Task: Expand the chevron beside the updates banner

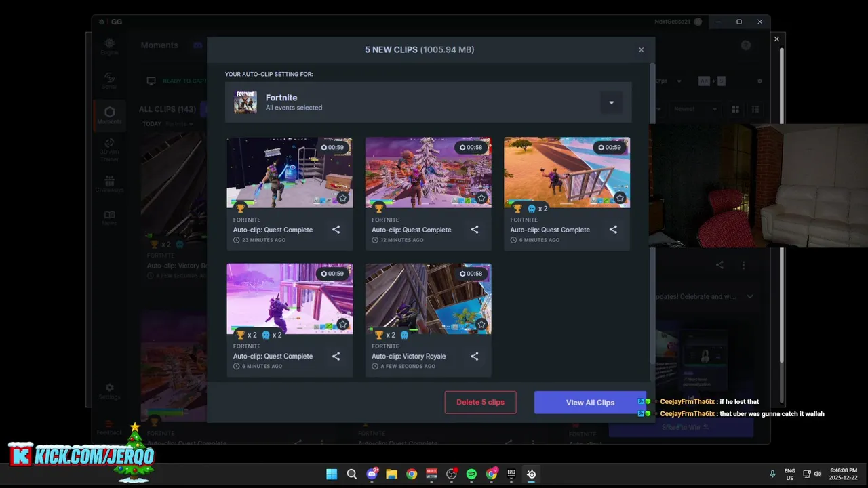Action: (x=750, y=296)
